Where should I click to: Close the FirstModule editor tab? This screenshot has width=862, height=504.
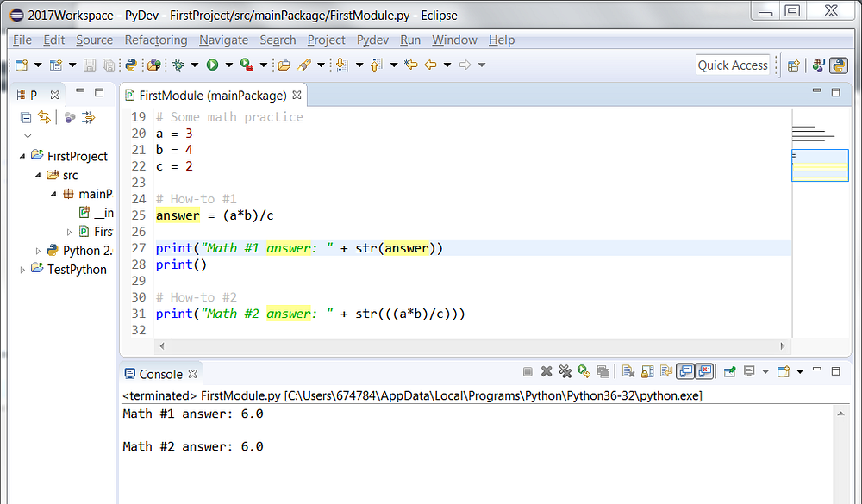(297, 95)
